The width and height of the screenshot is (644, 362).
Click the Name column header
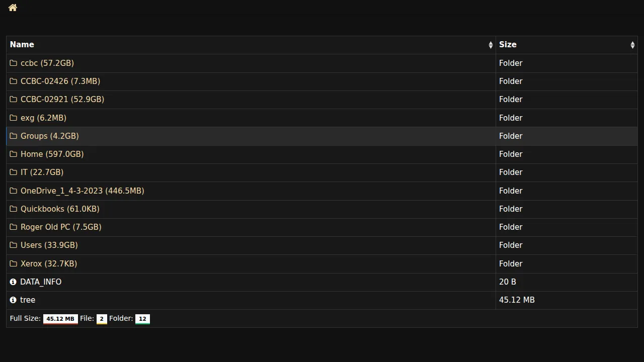point(22,45)
